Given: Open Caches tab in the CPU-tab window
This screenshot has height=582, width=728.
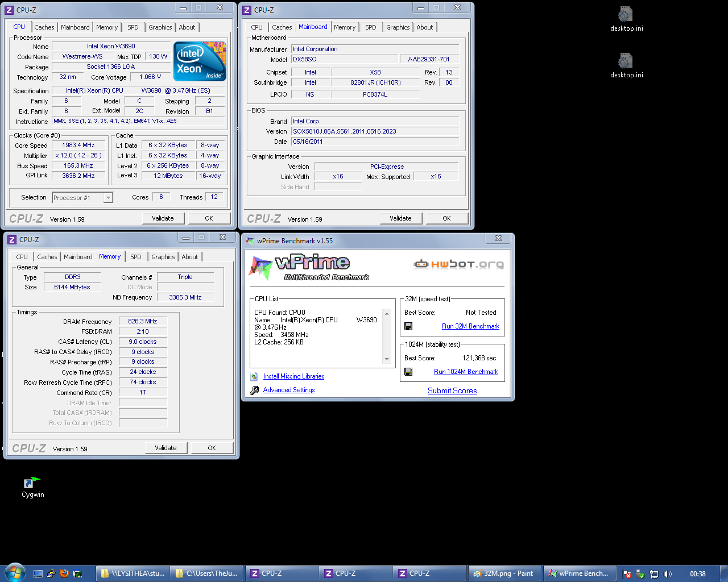Looking at the screenshot, I should click(x=44, y=27).
